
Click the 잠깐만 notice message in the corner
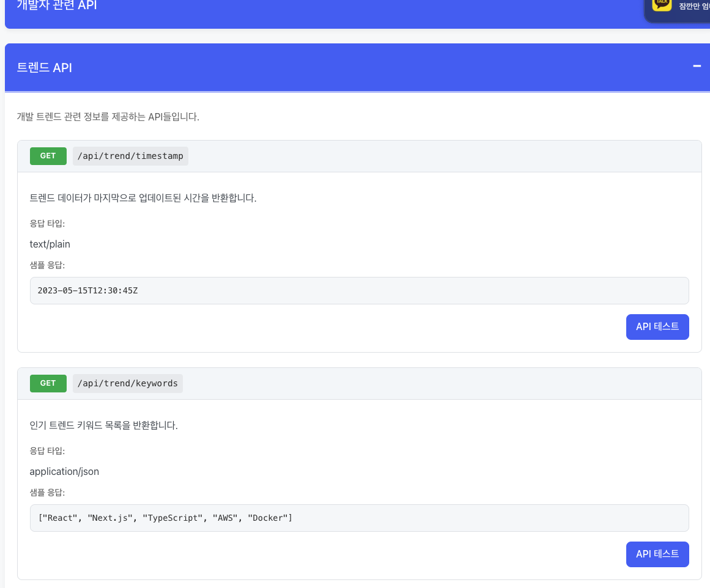[x=694, y=6]
